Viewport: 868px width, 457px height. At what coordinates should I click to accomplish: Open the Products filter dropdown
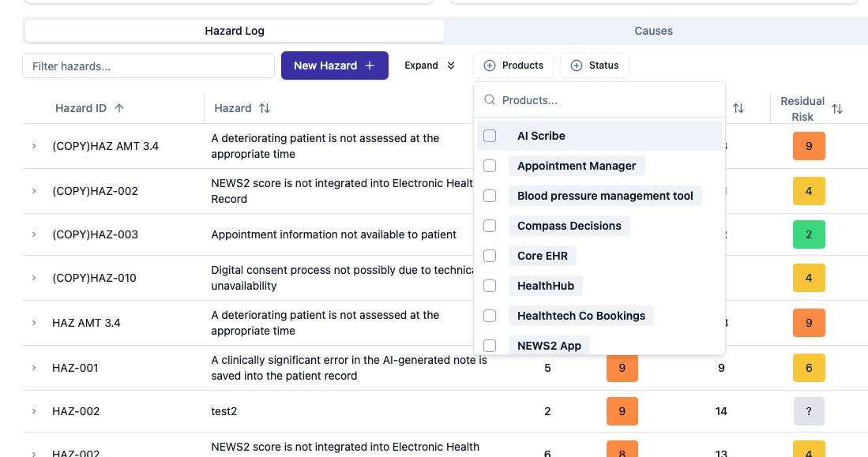click(513, 66)
